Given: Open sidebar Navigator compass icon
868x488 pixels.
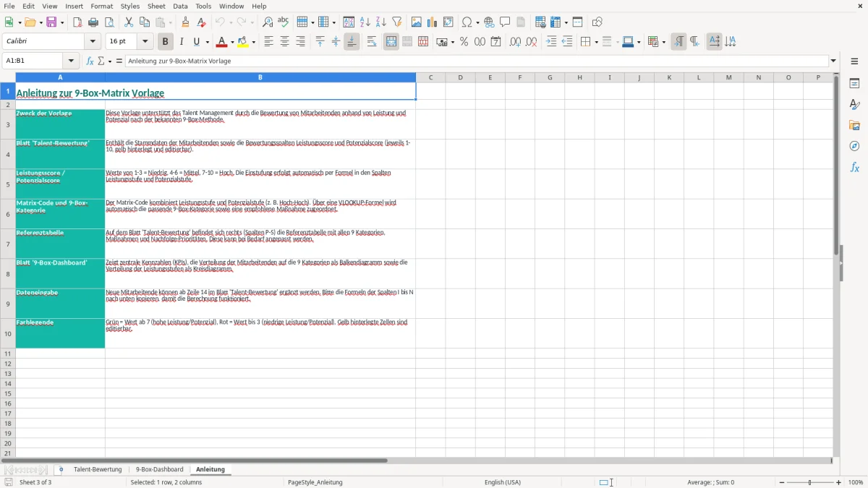Looking at the screenshot, I should click(x=854, y=146).
